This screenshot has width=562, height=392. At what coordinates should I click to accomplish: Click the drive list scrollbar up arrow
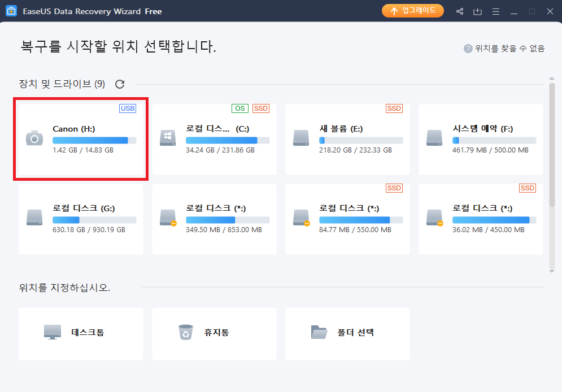[552, 78]
